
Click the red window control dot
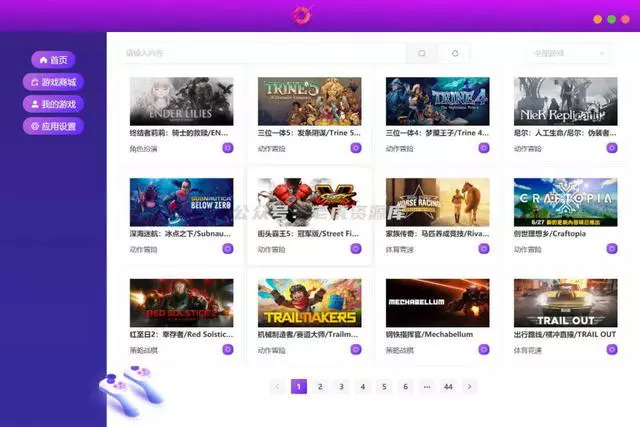tap(625, 19)
